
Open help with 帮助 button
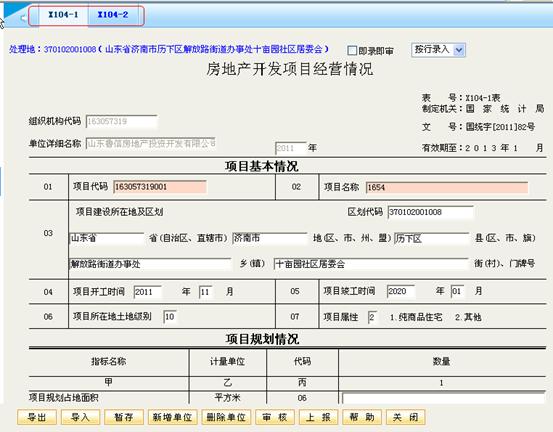[362, 418]
